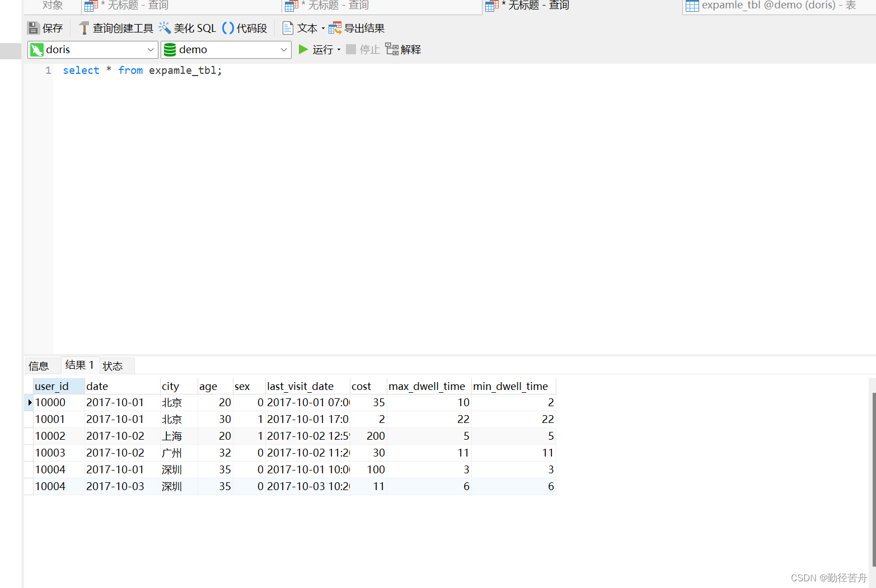Click the max_dwell_time column header
876x588 pixels.
coord(429,386)
